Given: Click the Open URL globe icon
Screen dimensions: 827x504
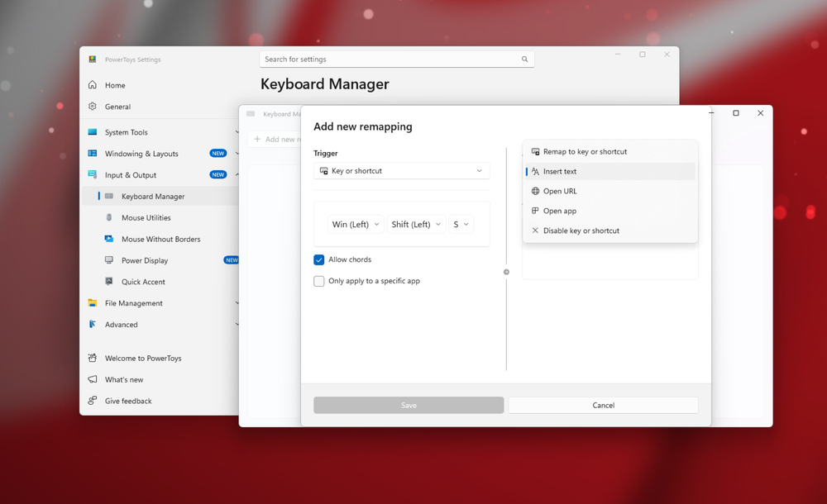Looking at the screenshot, I should pyautogui.click(x=535, y=191).
